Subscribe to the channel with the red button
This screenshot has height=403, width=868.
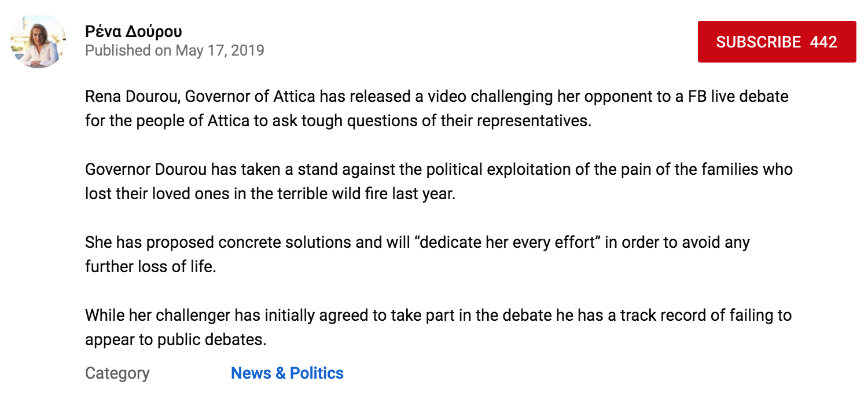point(777,42)
